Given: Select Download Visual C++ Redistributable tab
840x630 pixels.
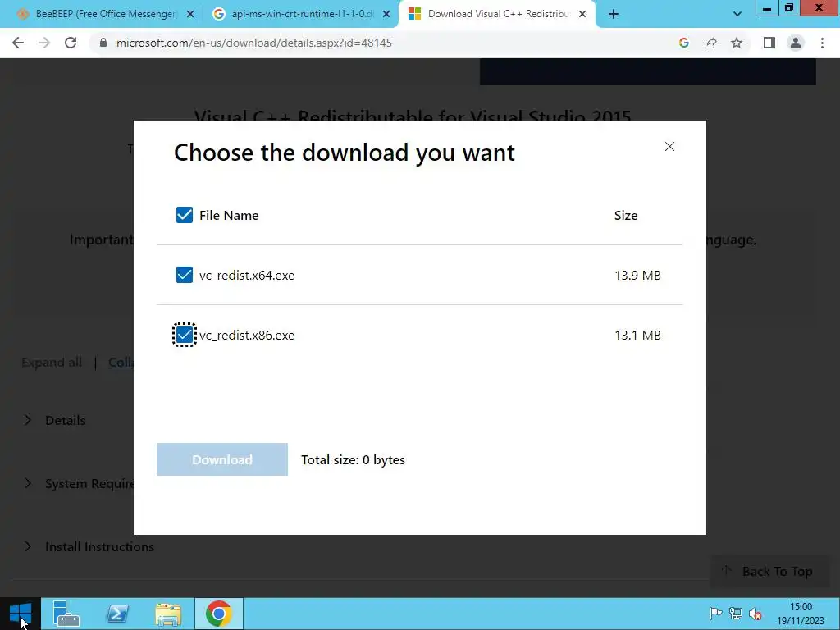Looking at the screenshot, I should 498,14.
